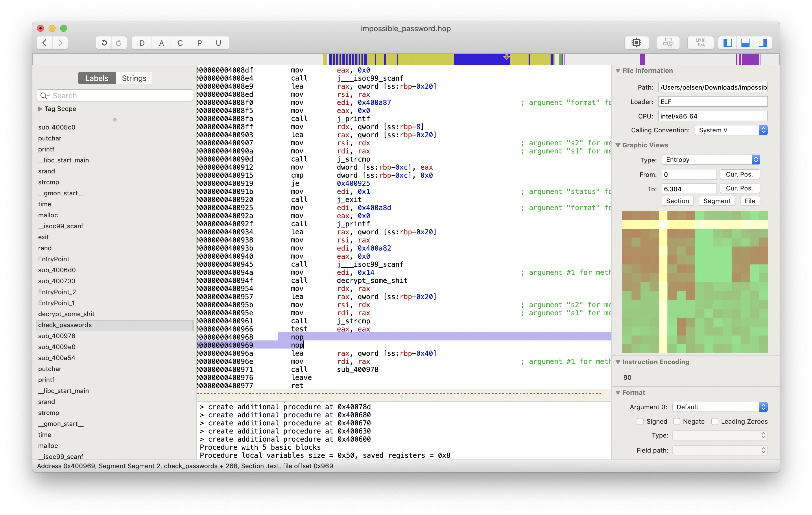The width and height of the screenshot is (812, 515).
Task: Click the Segment button
Action: pos(717,201)
